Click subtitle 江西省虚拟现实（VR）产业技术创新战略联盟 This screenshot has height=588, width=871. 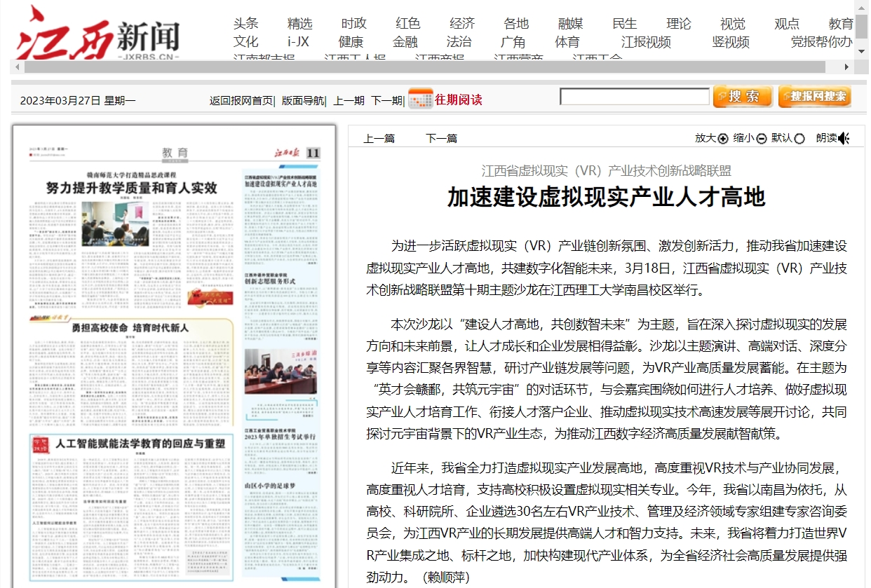click(607, 170)
